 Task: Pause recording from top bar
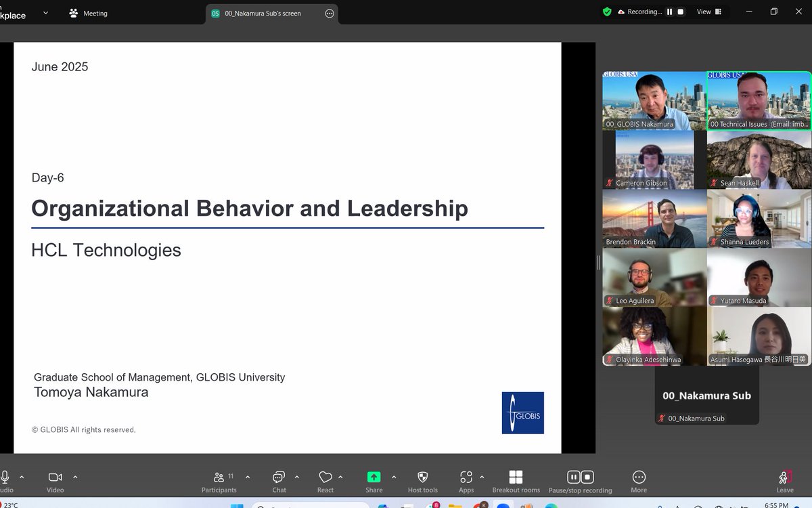pyautogui.click(x=670, y=12)
